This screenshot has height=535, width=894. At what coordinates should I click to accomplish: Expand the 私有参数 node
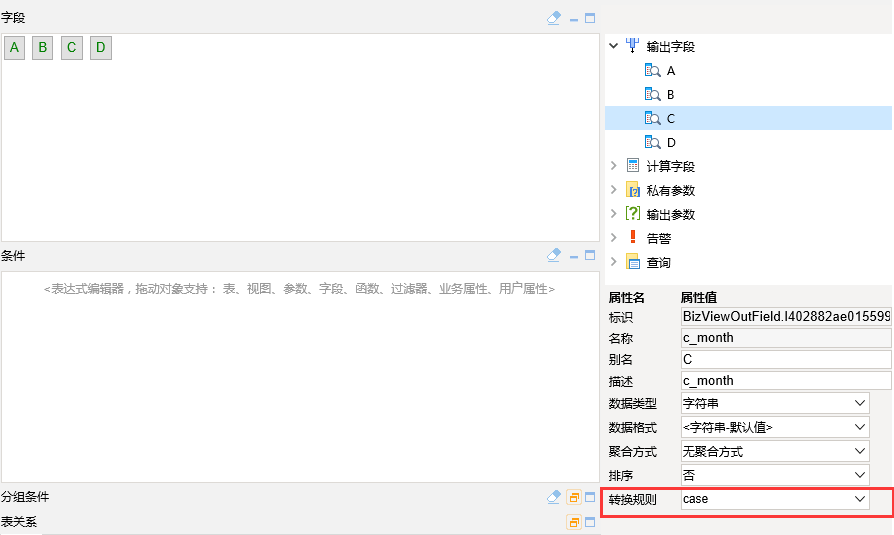pos(614,189)
